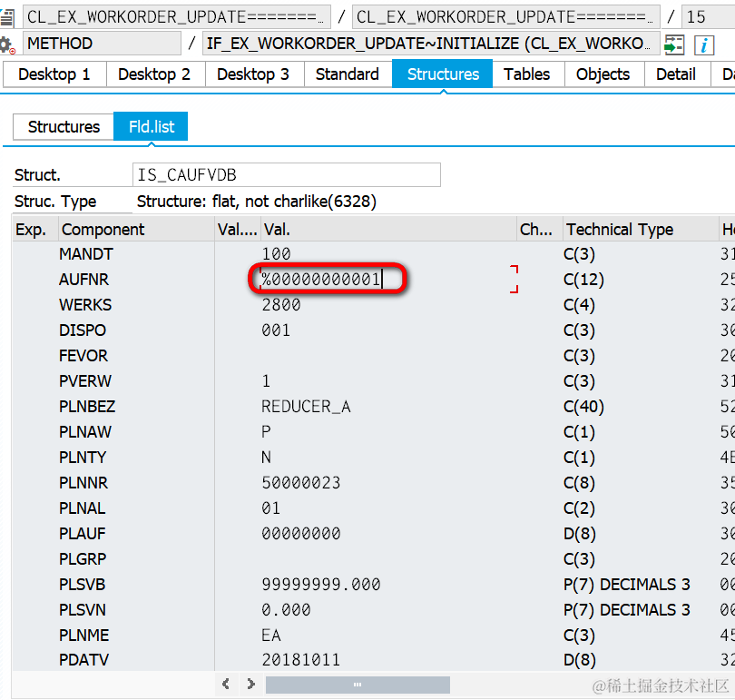The image size is (735, 700).
Task: Click the first CL_EX_WORKORDER_UPDATE program field
Action: pos(177,17)
